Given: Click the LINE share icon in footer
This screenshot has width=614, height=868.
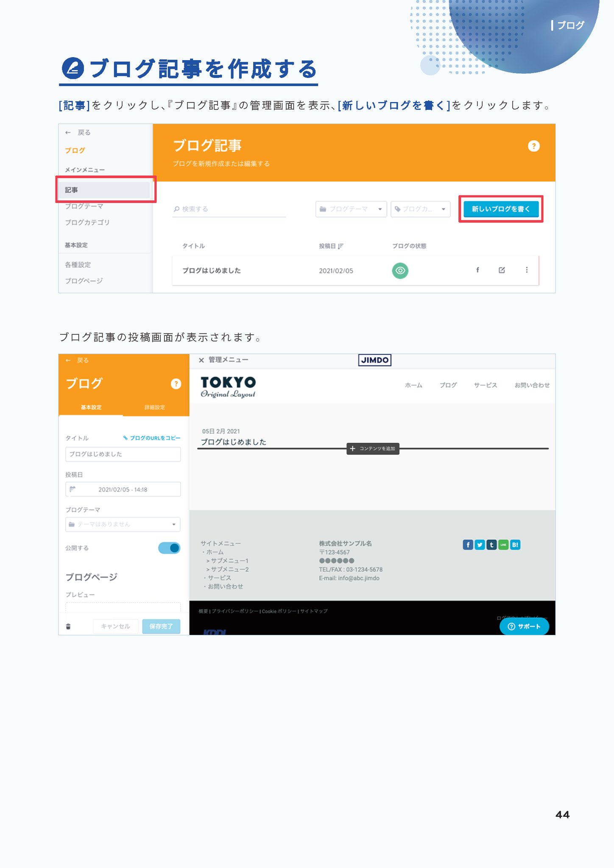Looking at the screenshot, I should click(x=503, y=545).
